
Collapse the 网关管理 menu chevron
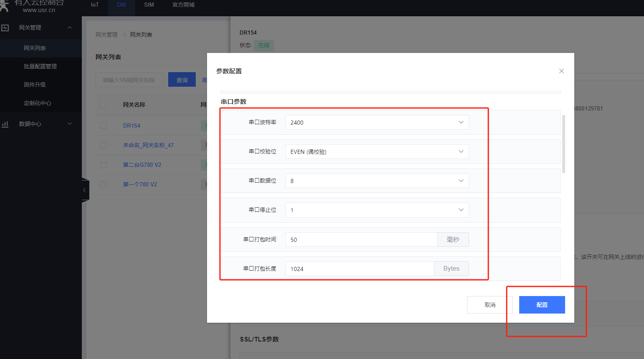pyautogui.click(x=70, y=28)
